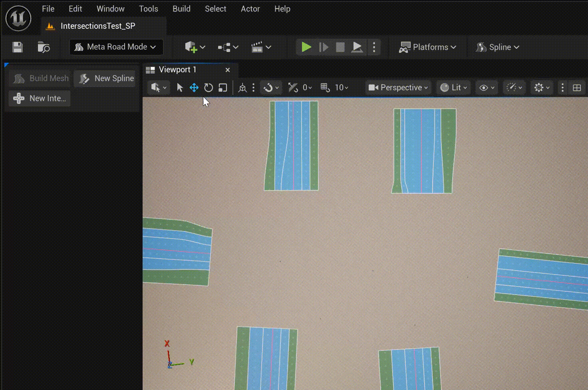Open the Select menu

215,9
